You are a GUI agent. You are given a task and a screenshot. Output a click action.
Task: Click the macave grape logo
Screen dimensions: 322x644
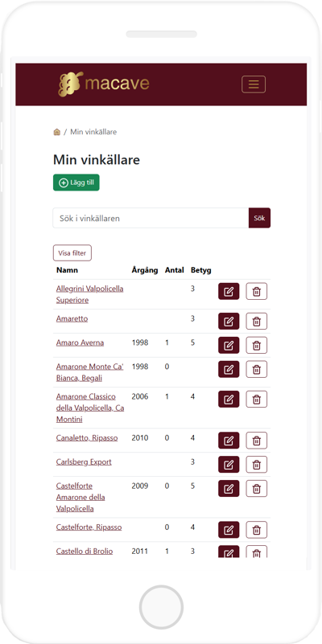coord(103,84)
